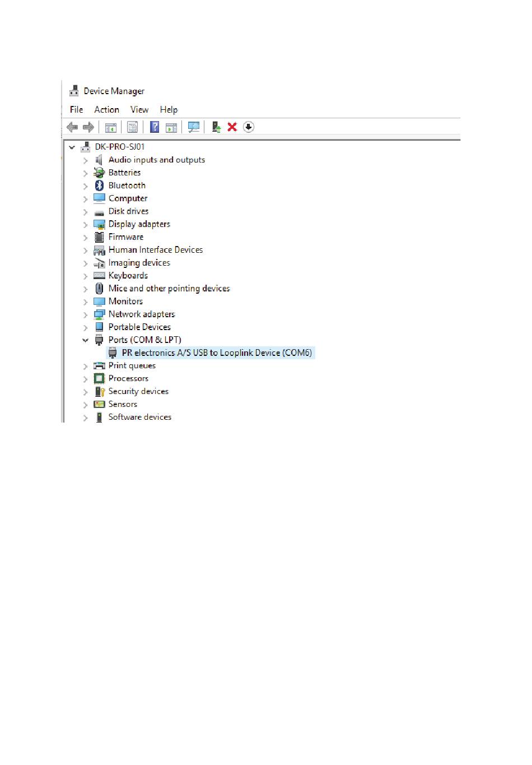Image resolution: width=532 pixels, height=765 pixels.
Task: Select the Software devices label
Action: (x=139, y=418)
